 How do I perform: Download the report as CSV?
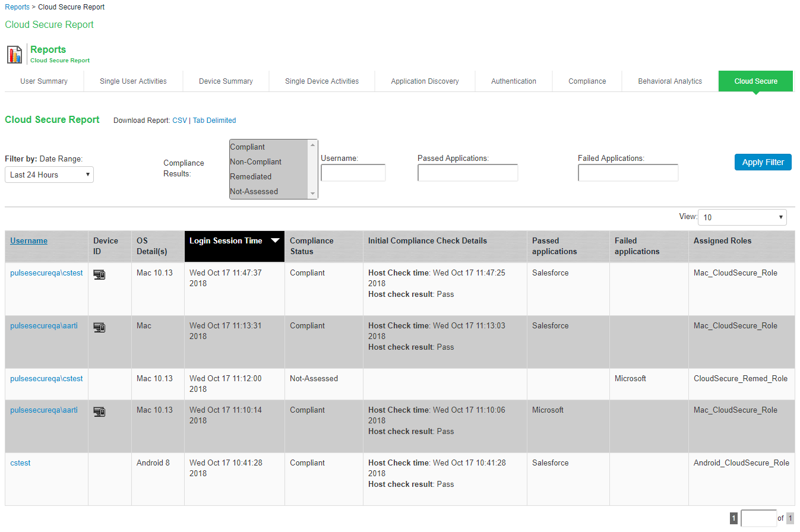179,121
